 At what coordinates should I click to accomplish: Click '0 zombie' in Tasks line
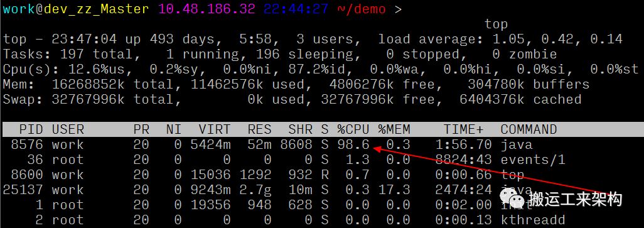[x=525, y=54]
